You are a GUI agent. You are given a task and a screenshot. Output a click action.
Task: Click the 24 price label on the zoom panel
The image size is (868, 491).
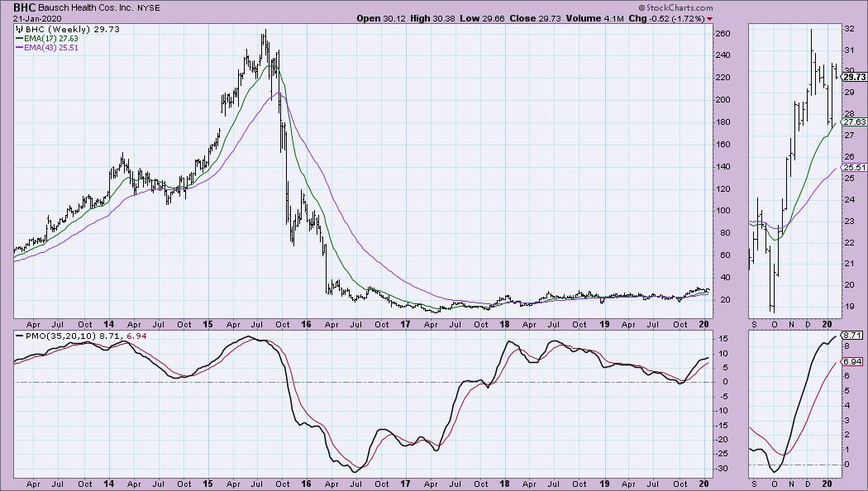point(850,199)
